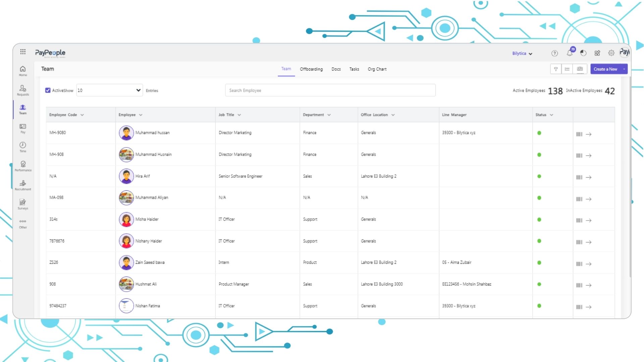Go to Home in the sidebar
This screenshot has width=644, height=362.
pyautogui.click(x=23, y=71)
